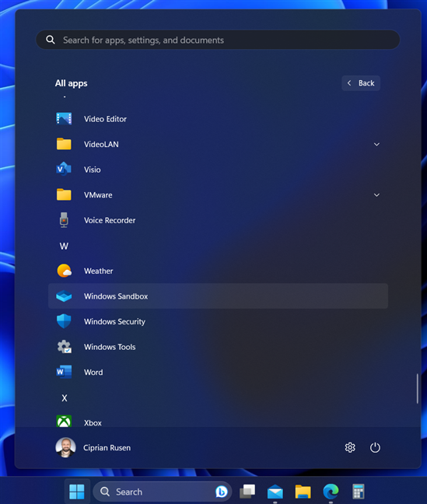427x504 pixels.
Task: Click the Ciprian Rusen account name
Action: pos(107,448)
